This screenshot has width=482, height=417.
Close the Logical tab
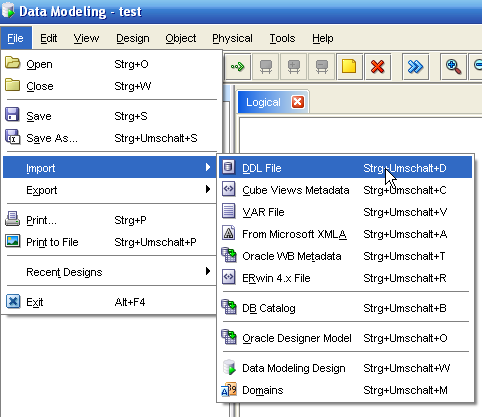pyautogui.click(x=298, y=102)
